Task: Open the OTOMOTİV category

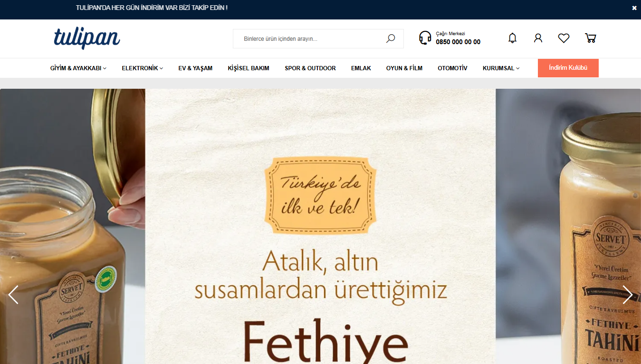Action: (452, 68)
